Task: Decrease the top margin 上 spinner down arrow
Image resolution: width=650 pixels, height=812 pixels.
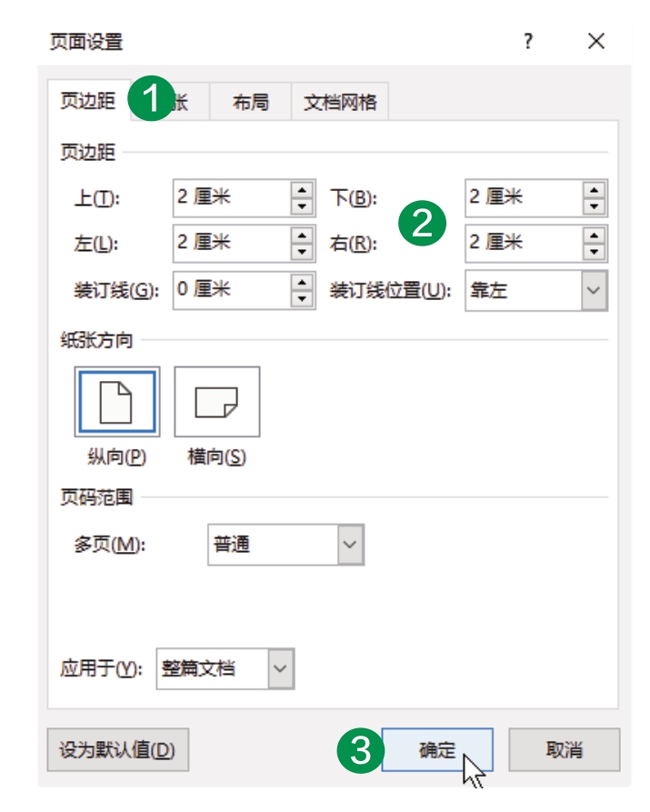Action: click(302, 206)
